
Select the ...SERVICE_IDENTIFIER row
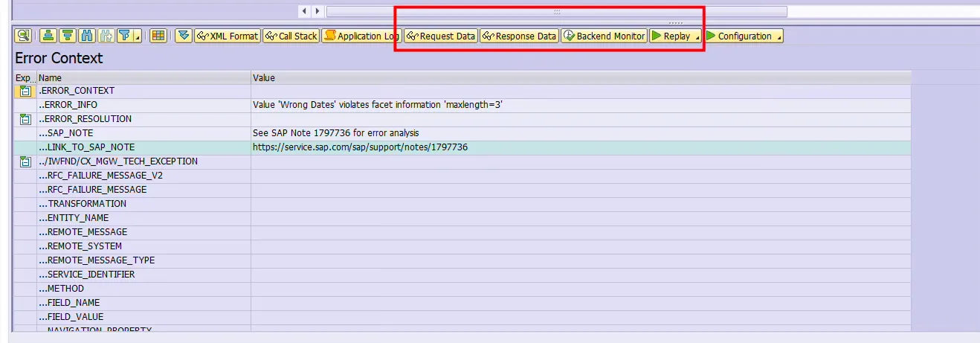[x=462, y=275]
